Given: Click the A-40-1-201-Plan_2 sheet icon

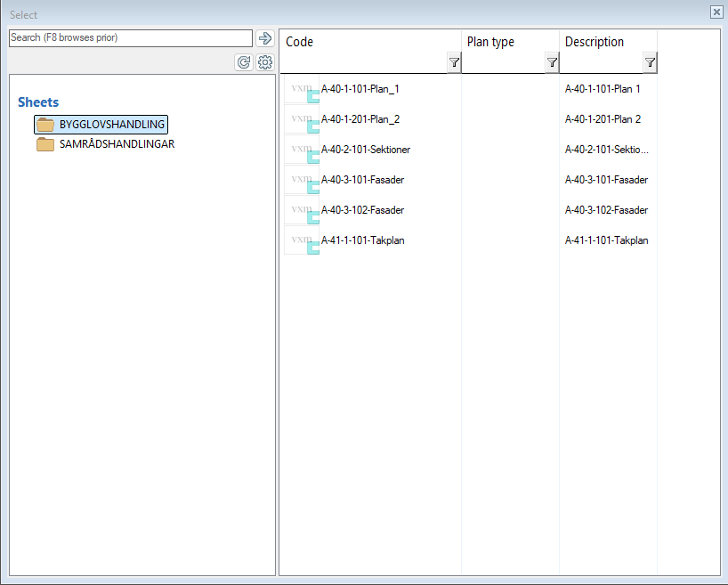Looking at the screenshot, I should (302, 120).
